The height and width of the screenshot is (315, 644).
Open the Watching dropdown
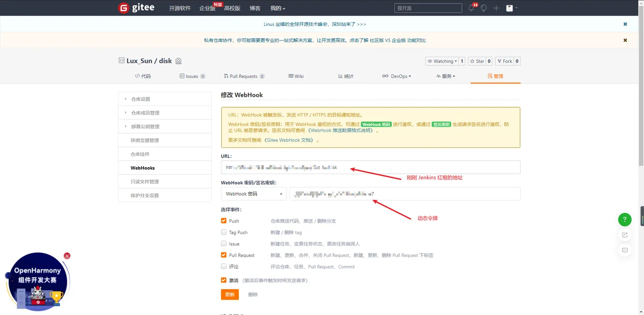pos(442,61)
